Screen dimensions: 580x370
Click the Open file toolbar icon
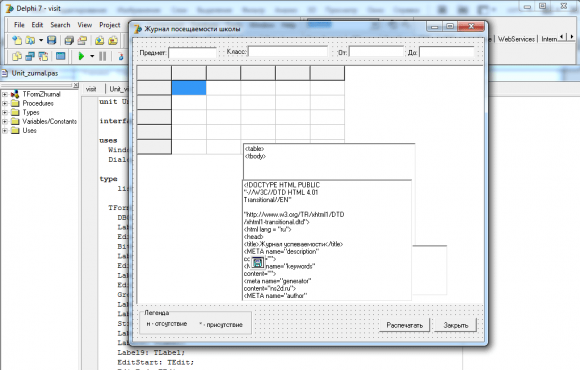30,40
